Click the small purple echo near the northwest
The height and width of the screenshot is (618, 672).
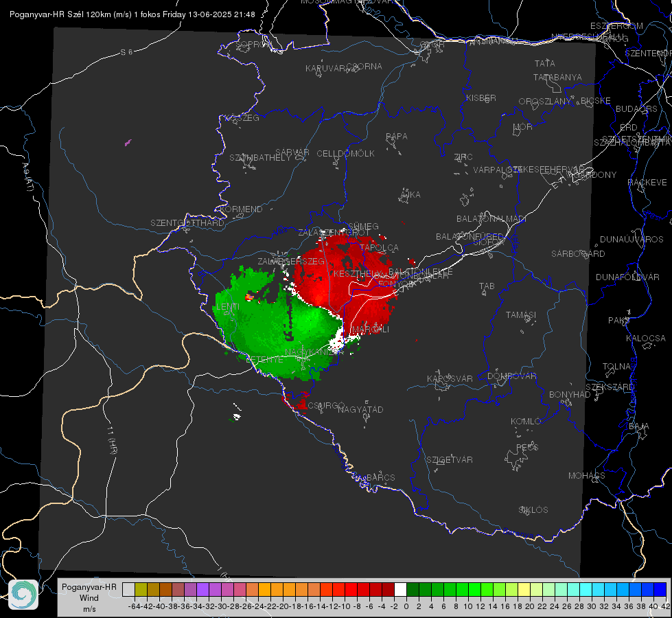pyautogui.click(x=128, y=142)
